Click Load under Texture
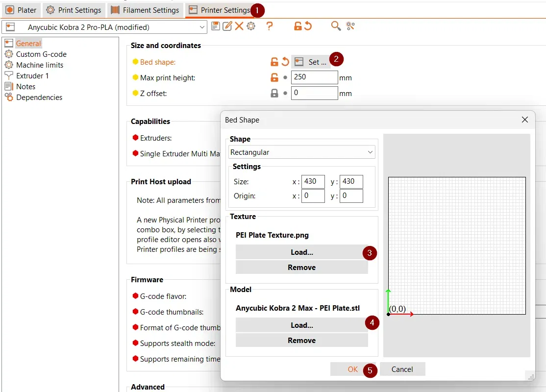The width and height of the screenshot is (546, 392). [301, 252]
